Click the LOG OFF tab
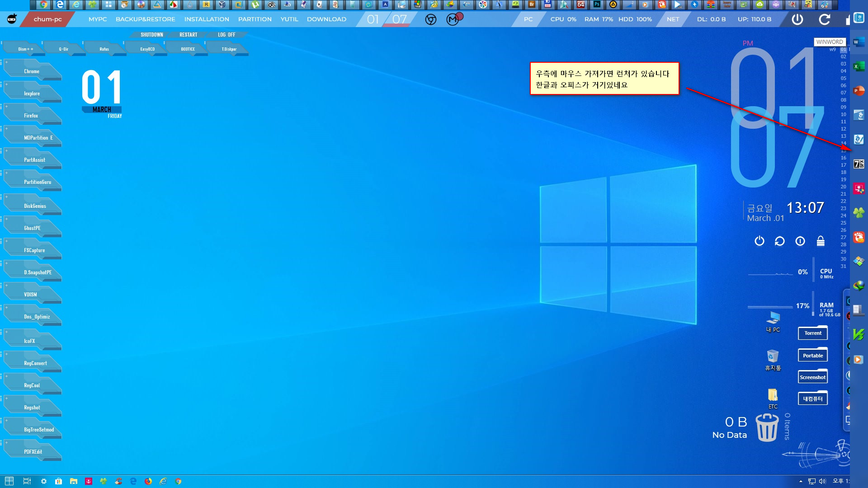The height and width of the screenshot is (488, 868). click(226, 35)
